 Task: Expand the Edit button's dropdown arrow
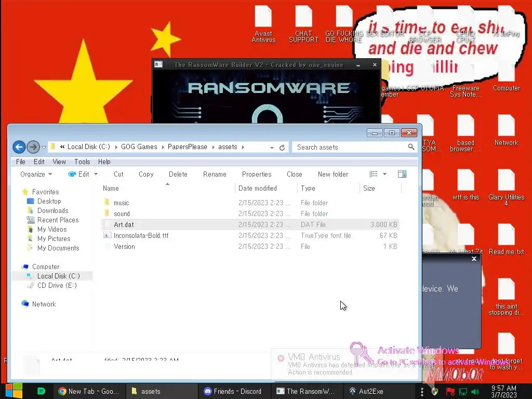point(96,174)
